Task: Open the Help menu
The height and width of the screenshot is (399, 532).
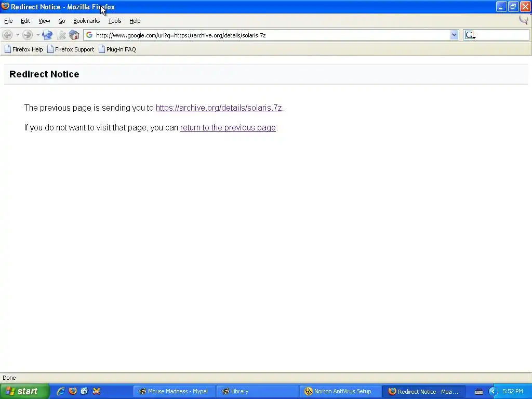Action: pos(135,21)
